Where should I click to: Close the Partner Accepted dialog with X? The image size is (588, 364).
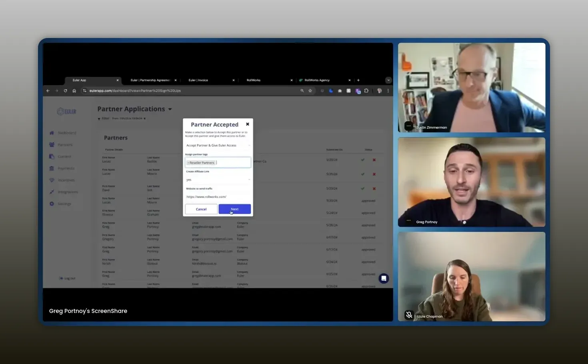click(248, 124)
